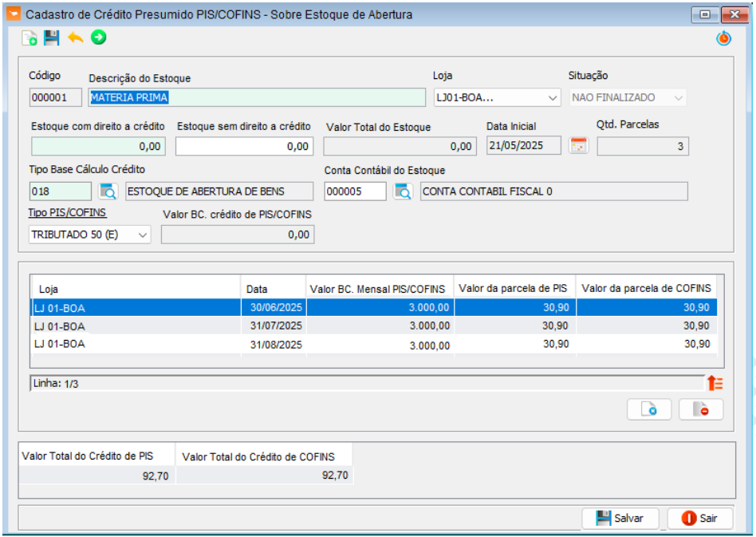
Task: Click the Descrição do Estoque field
Action: [x=257, y=97]
